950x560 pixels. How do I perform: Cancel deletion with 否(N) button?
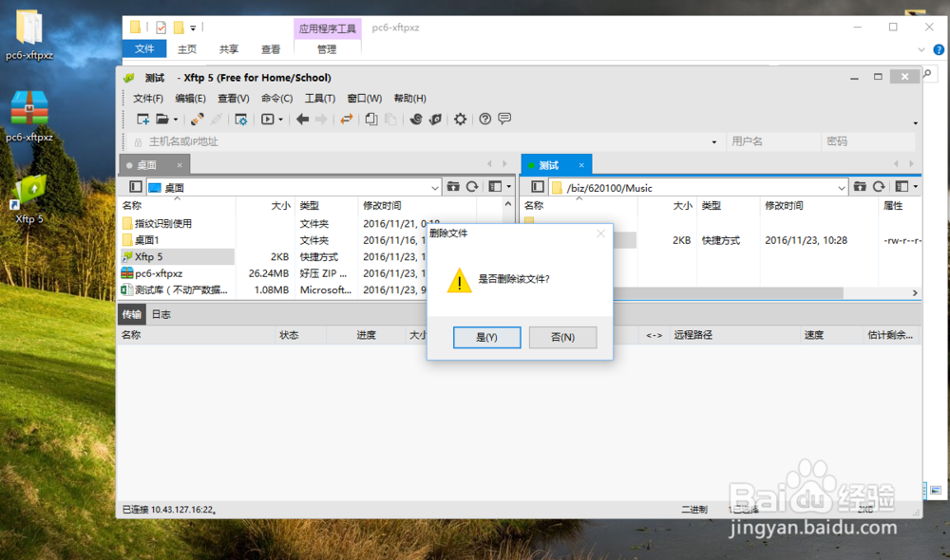562,337
